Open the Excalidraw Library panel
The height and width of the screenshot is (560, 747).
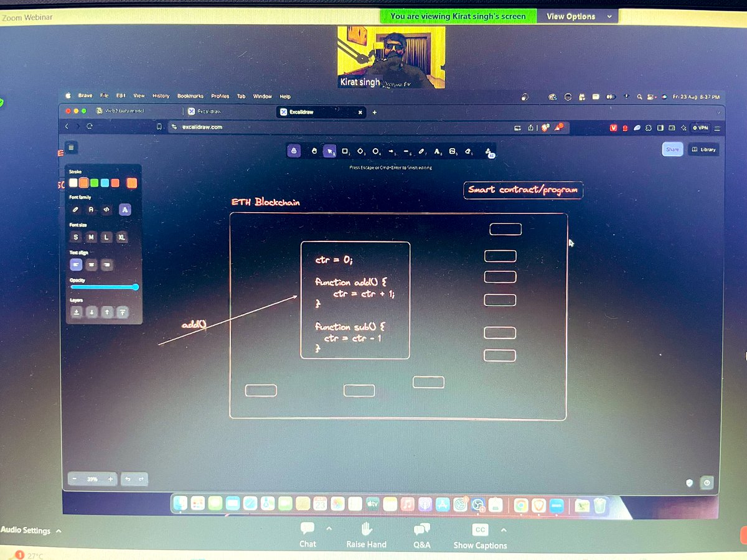704,149
